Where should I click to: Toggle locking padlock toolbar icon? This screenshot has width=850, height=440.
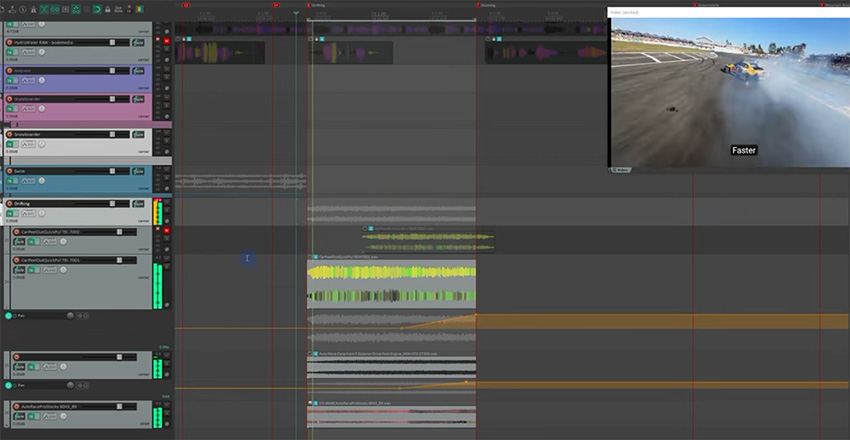tap(108, 9)
